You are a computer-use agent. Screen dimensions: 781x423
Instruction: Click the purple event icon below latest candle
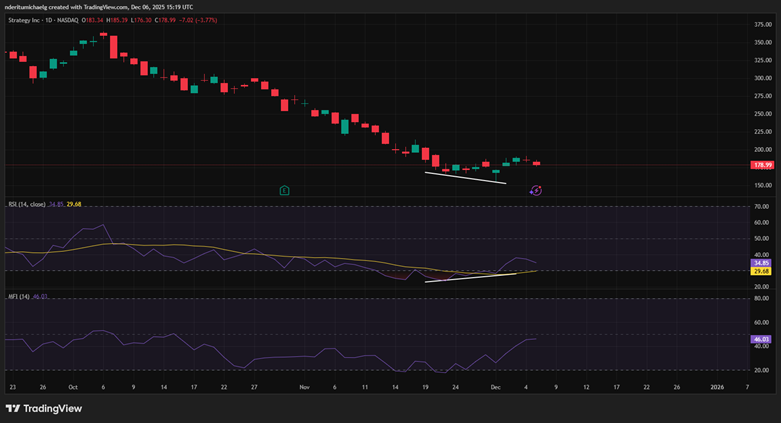536,189
